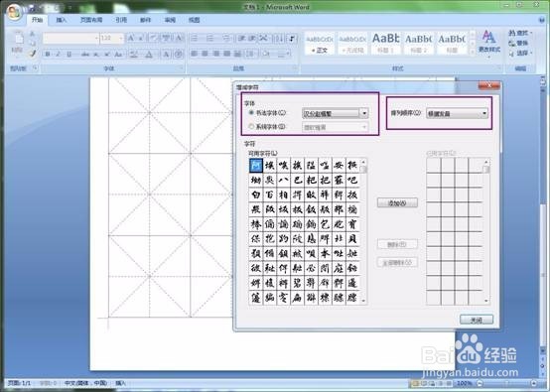Open the font size dropdown in the ribbon
550x392 pixels.
(x=121, y=38)
